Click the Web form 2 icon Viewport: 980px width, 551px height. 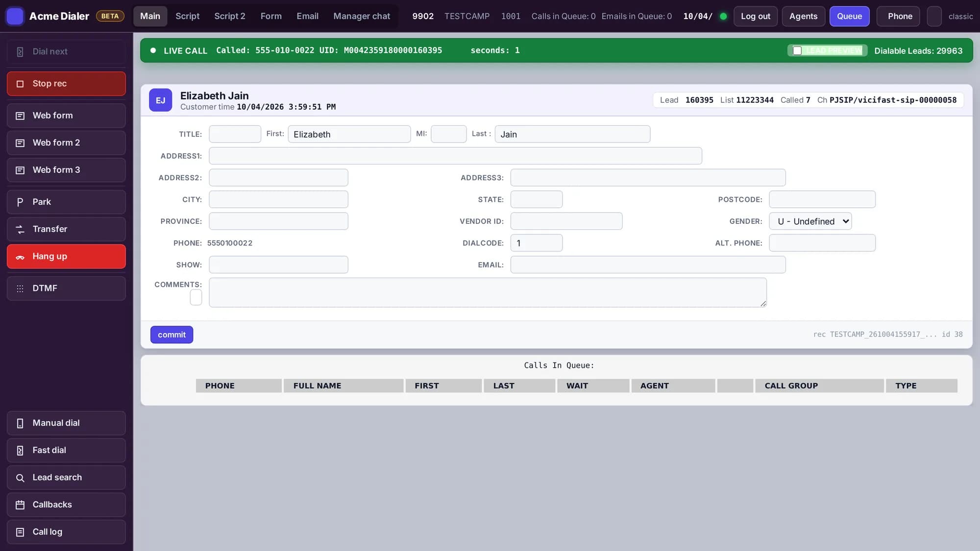[20, 143]
